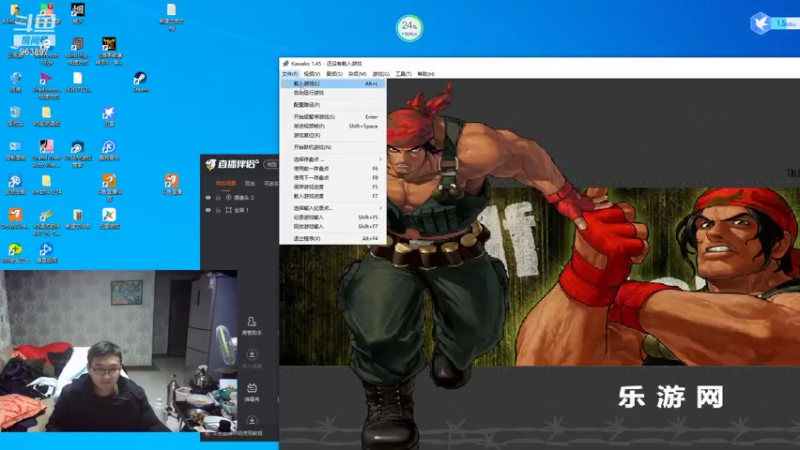
Task: Choose 单进视频帧(F) menu entry
Action: (x=333, y=126)
